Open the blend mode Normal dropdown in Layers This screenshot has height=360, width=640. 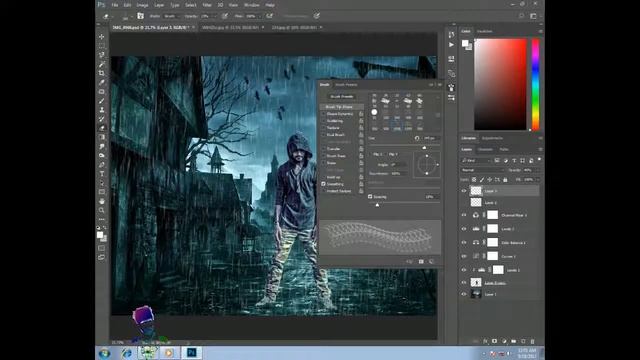point(482,170)
